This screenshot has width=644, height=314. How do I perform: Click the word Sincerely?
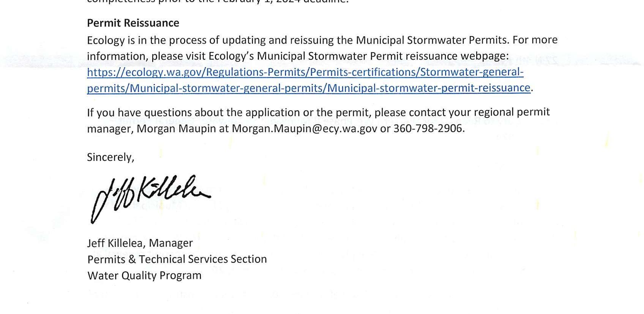click(x=110, y=157)
